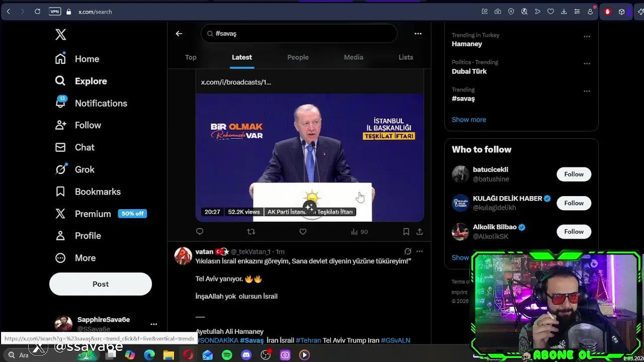644x362 pixels.
Task: Open Bookmarks in the sidebar
Action: [88, 192]
